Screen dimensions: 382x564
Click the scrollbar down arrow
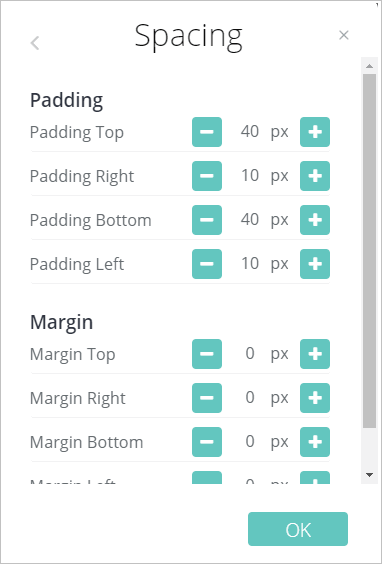click(x=369, y=475)
